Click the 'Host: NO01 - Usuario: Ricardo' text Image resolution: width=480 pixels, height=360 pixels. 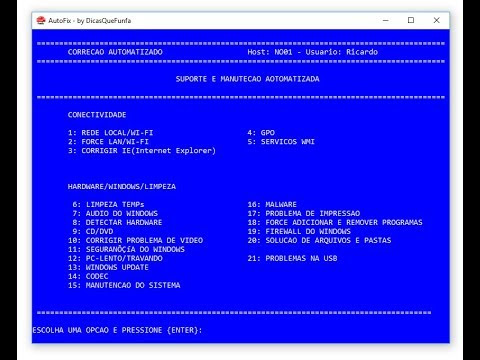(313, 52)
